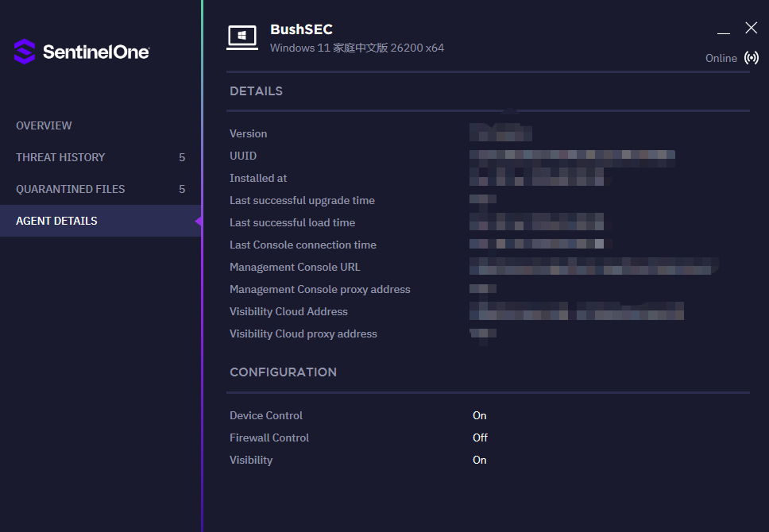
Task: Click the blurred UUID value
Action: [572, 156]
